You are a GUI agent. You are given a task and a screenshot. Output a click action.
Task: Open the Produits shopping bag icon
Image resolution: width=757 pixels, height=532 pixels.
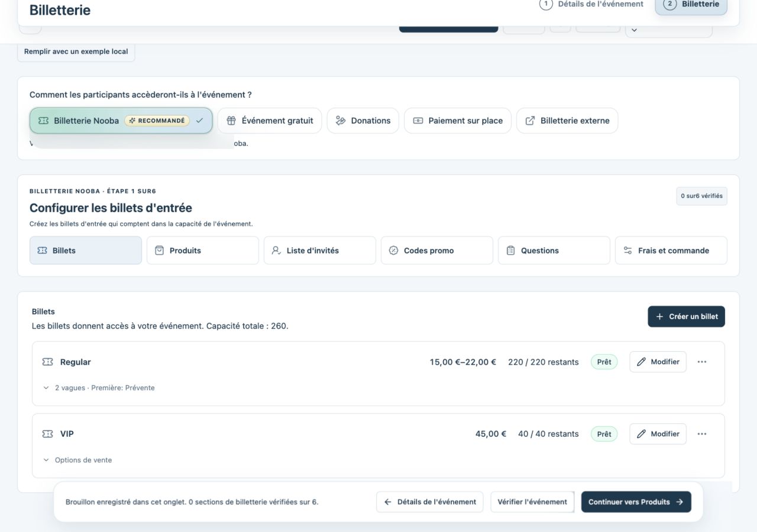[159, 251]
